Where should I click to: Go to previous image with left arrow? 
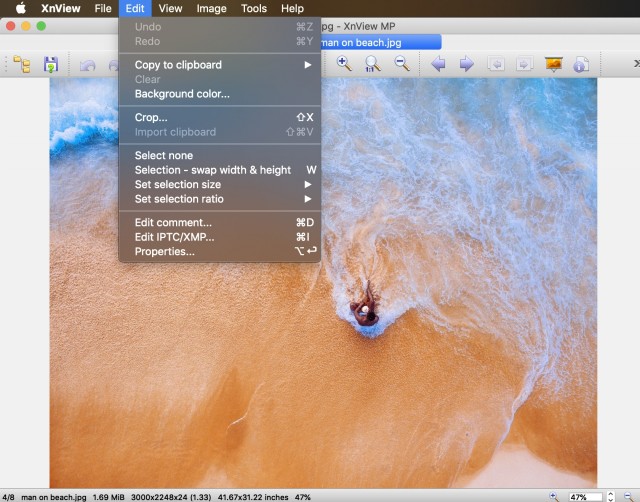click(x=438, y=64)
